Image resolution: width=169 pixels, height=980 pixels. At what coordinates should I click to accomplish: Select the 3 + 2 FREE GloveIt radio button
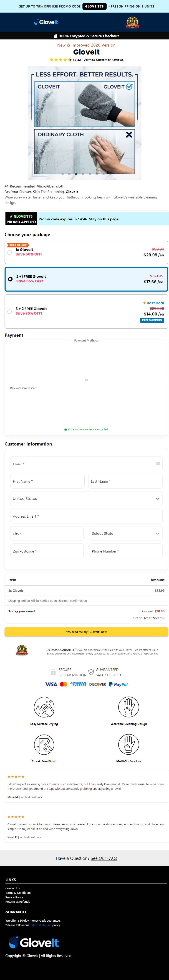(10, 311)
